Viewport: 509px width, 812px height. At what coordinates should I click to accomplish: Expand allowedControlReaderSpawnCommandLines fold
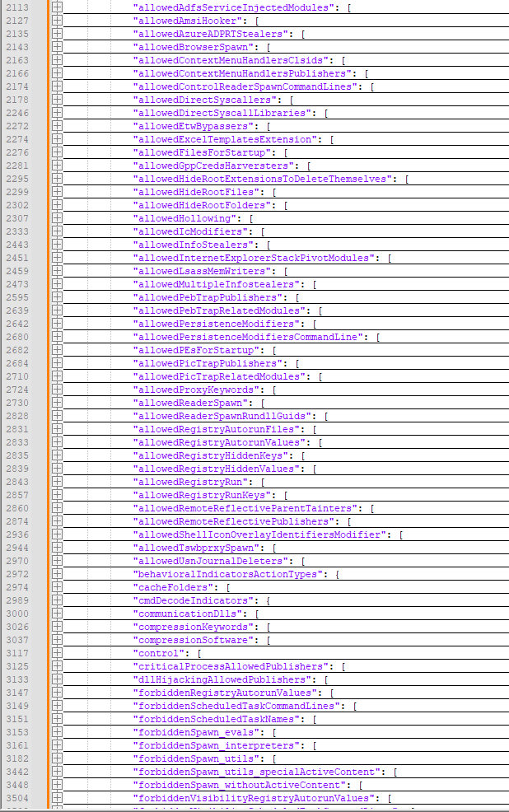(x=57, y=86)
